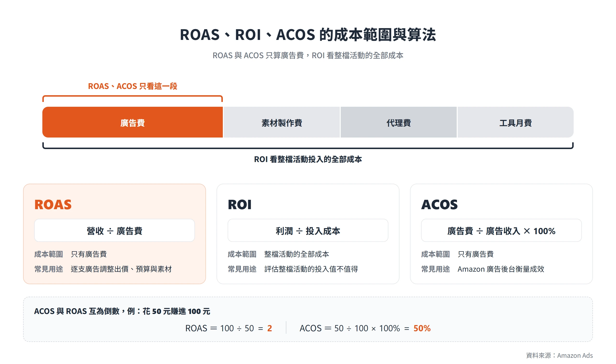
Task: Click the formula box '廣告費 ÷ 廣告收入 × 100%'
Action: pyautogui.click(x=501, y=231)
